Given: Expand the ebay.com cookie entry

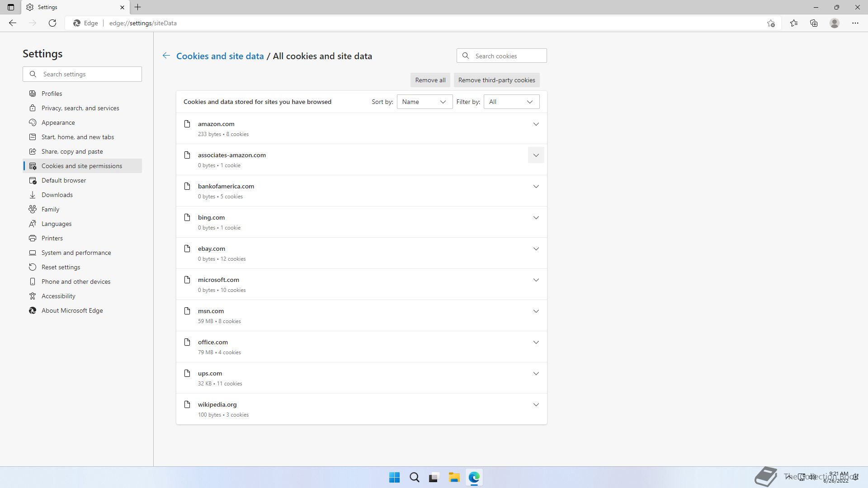Looking at the screenshot, I should click(536, 249).
